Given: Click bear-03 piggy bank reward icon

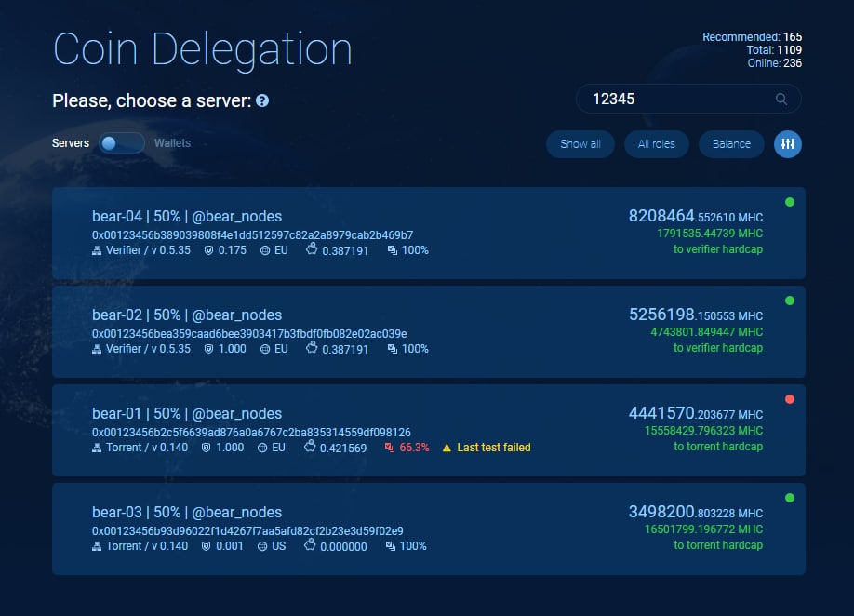Looking at the screenshot, I should 310,544.
